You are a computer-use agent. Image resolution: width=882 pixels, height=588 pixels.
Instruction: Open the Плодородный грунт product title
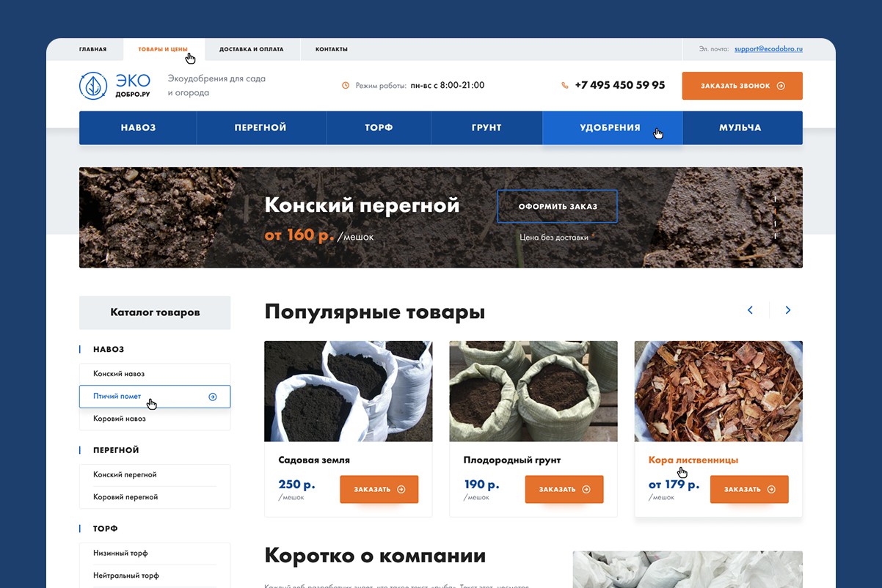pyautogui.click(x=512, y=460)
